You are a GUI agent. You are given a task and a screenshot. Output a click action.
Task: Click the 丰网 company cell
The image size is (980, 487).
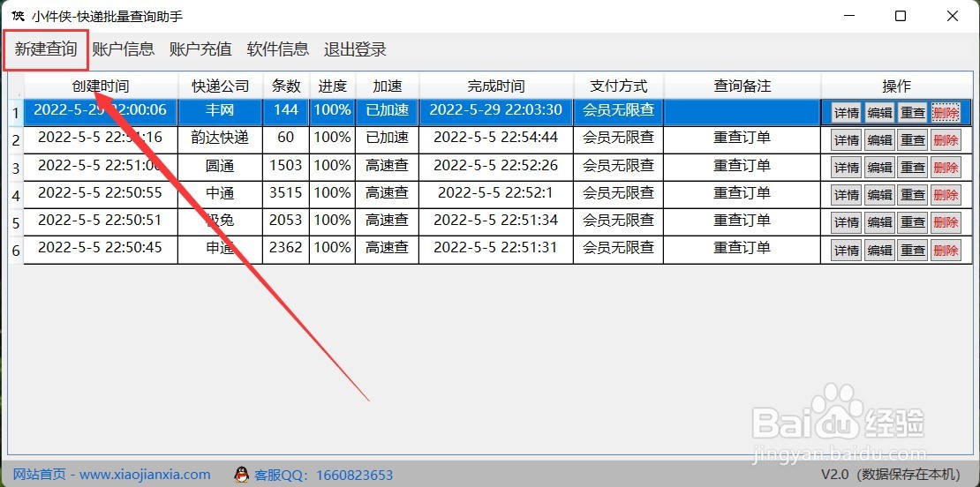(x=220, y=110)
